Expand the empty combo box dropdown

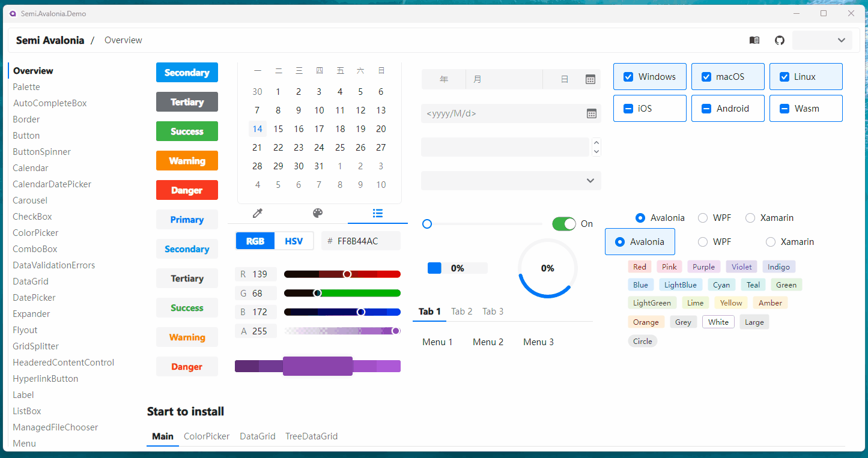pos(590,181)
